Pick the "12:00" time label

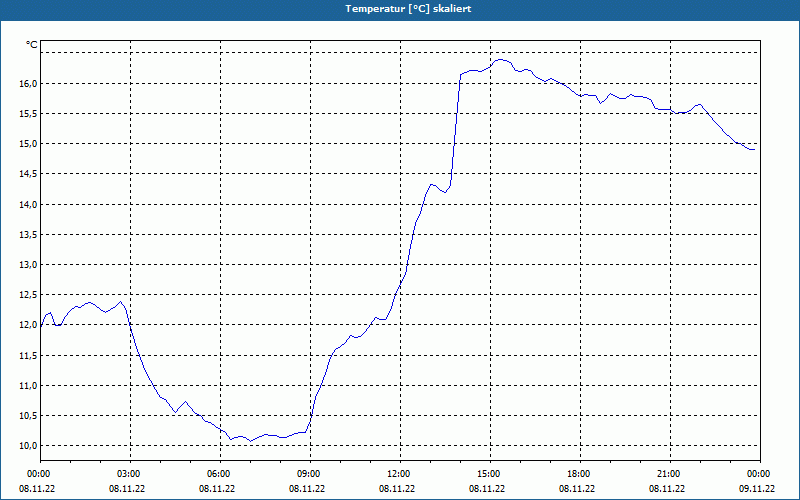click(x=398, y=474)
